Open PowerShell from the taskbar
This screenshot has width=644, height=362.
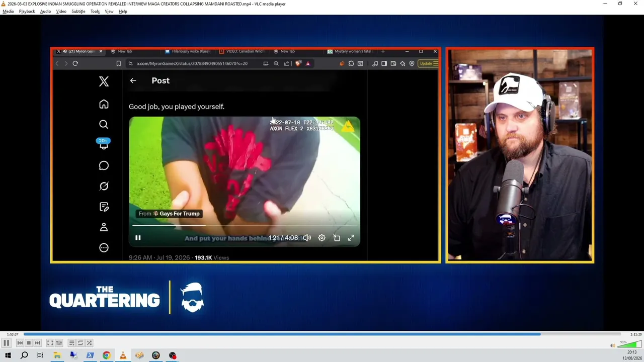click(x=90, y=355)
